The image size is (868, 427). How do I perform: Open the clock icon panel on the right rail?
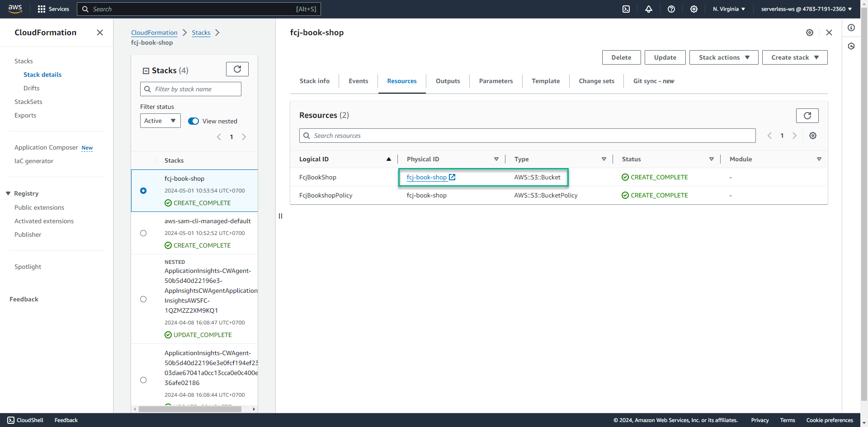851,46
